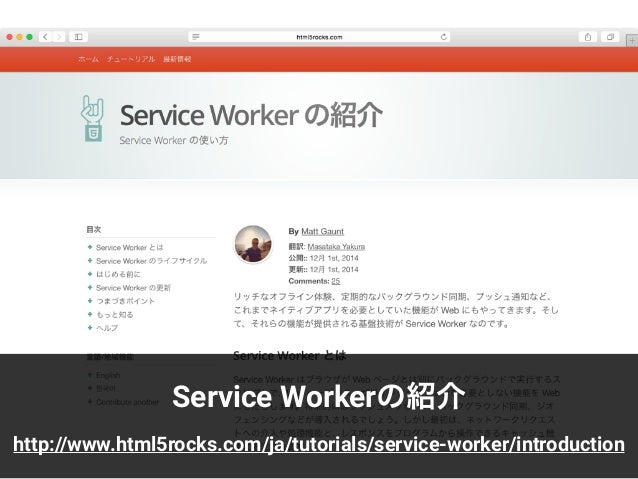Open translator link Masataka Yakura

pyautogui.click(x=336, y=247)
